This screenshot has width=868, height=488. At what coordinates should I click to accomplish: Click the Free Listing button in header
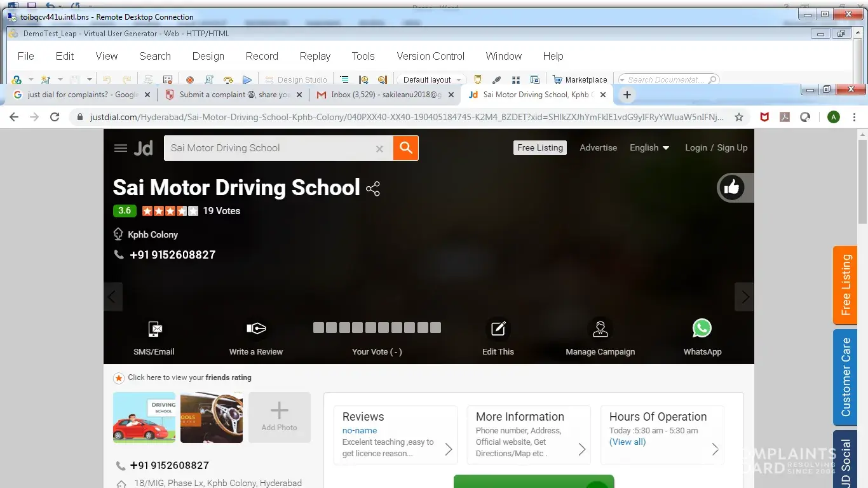[x=540, y=147]
